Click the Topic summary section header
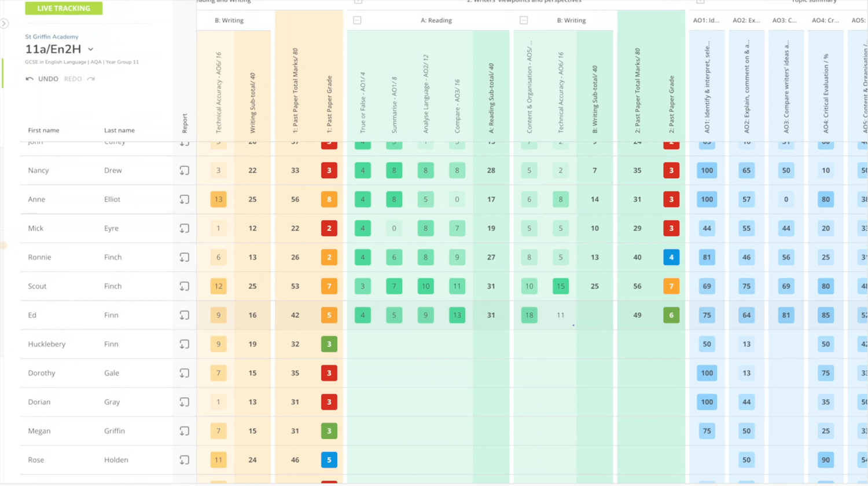 click(815, 2)
